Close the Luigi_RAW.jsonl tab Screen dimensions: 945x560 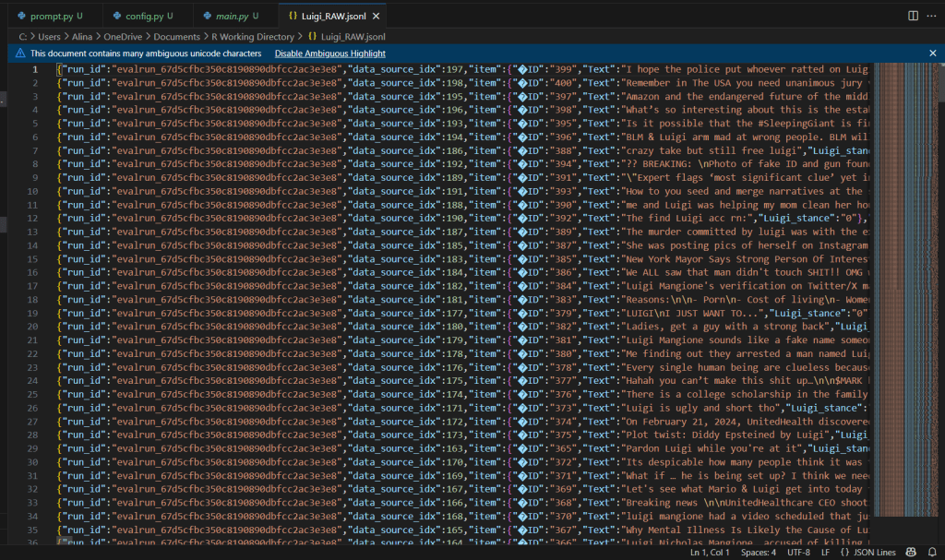point(376,16)
